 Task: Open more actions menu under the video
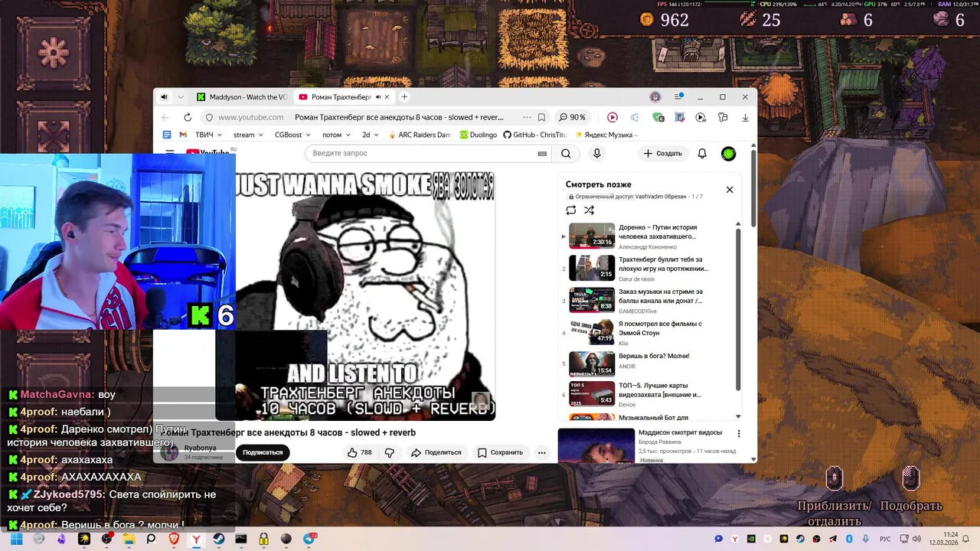(542, 452)
